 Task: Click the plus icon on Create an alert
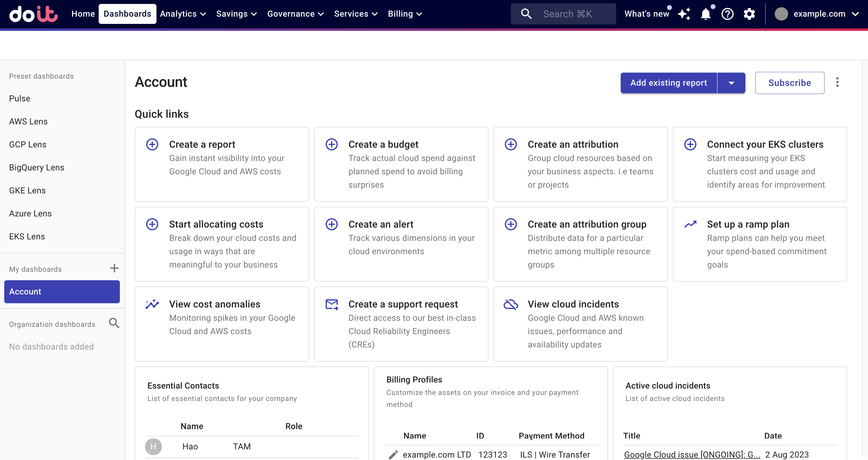click(x=332, y=224)
